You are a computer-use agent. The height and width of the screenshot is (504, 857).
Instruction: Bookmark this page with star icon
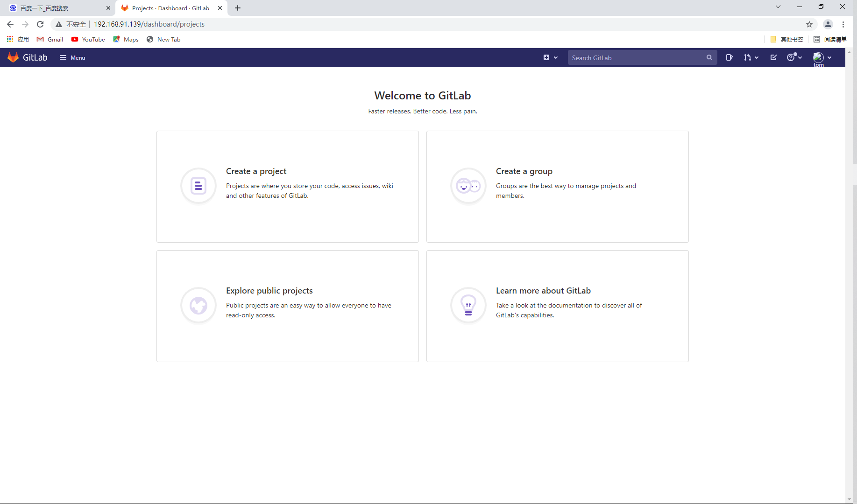click(809, 24)
